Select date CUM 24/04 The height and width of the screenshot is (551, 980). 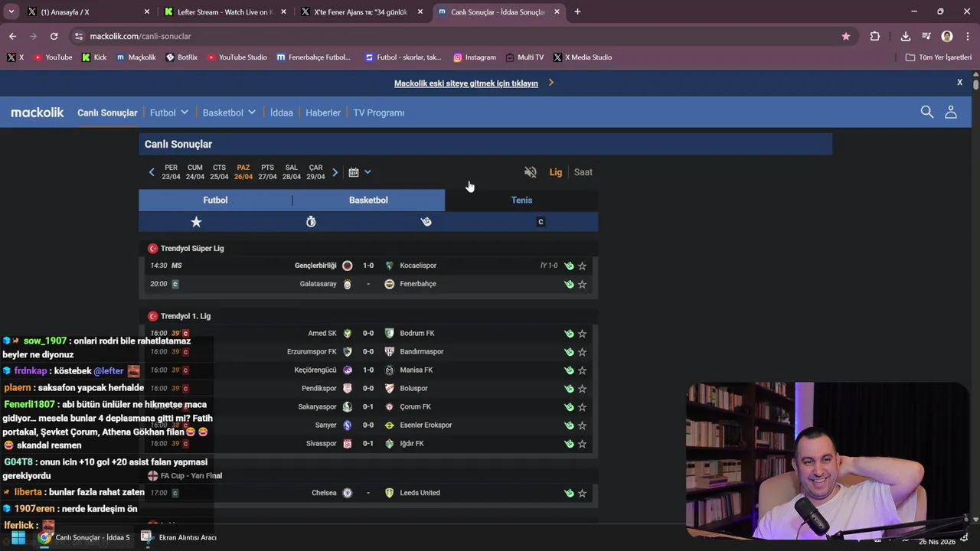195,172
